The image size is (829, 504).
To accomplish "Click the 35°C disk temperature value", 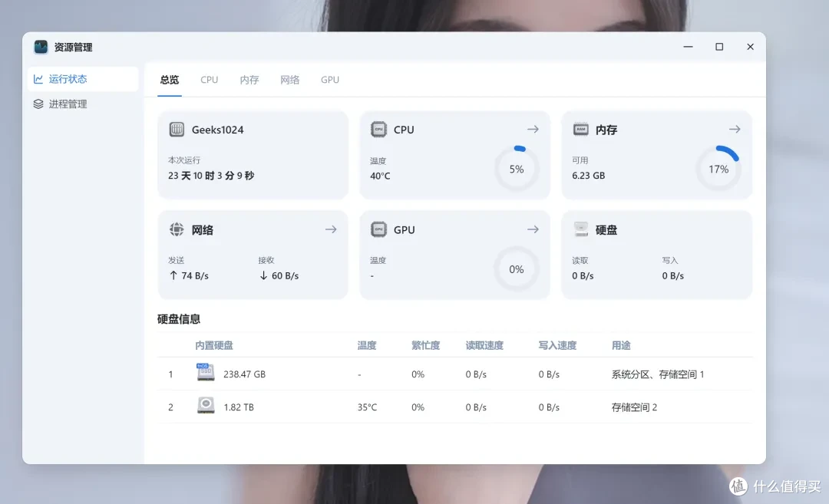I will click(367, 407).
